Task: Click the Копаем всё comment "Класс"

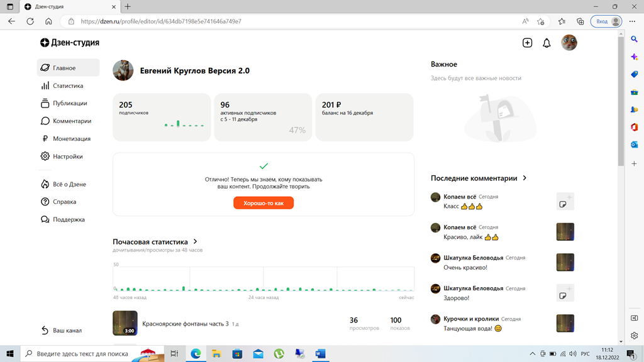Action: (464, 206)
